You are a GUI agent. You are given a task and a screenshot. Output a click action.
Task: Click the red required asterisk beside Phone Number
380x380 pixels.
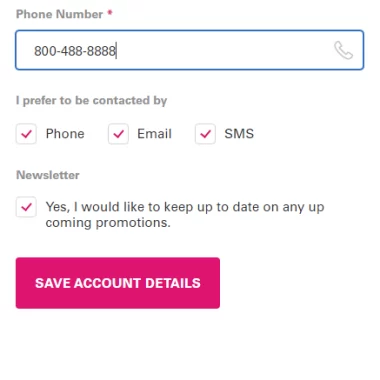110,13
